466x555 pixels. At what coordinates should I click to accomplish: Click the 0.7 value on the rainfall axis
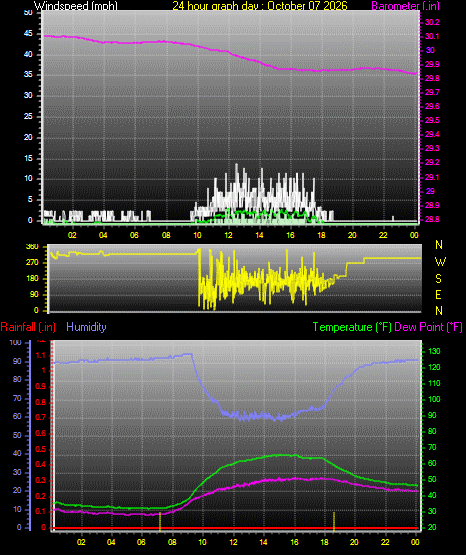41,417
